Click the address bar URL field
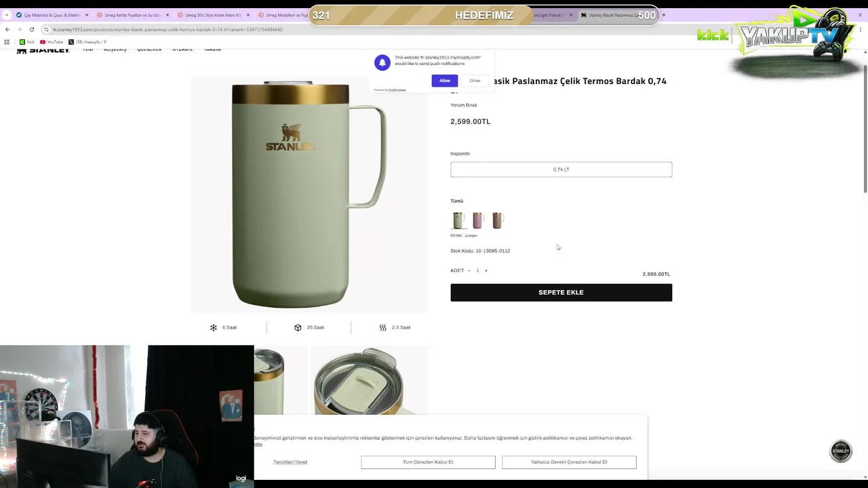The height and width of the screenshot is (488, 868). (x=366, y=29)
